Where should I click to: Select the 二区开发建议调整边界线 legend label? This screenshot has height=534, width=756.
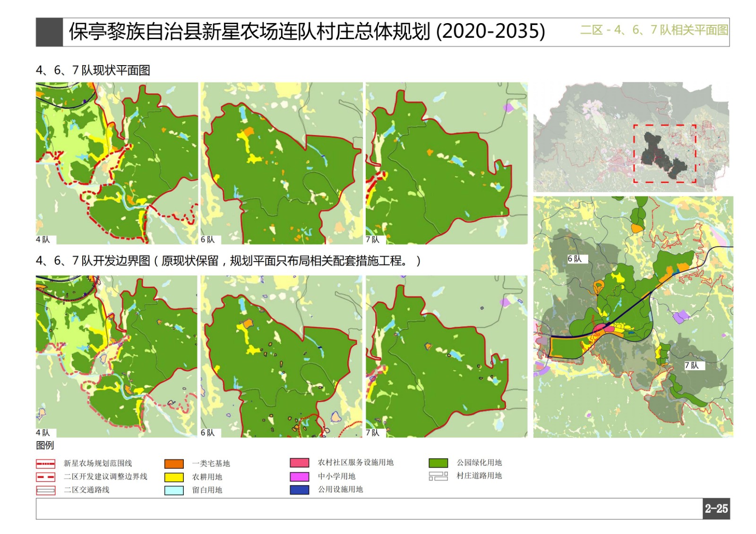[105, 476]
